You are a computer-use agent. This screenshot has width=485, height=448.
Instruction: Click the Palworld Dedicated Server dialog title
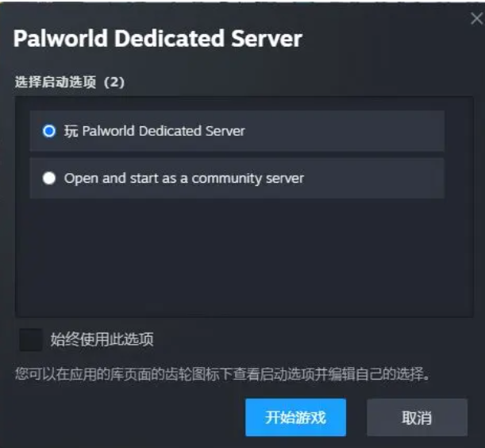pyautogui.click(x=157, y=38)
